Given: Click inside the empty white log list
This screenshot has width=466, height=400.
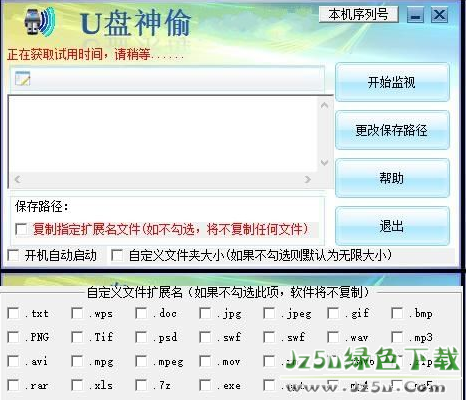Looking at the screenshot, I should tap(163, 135).
